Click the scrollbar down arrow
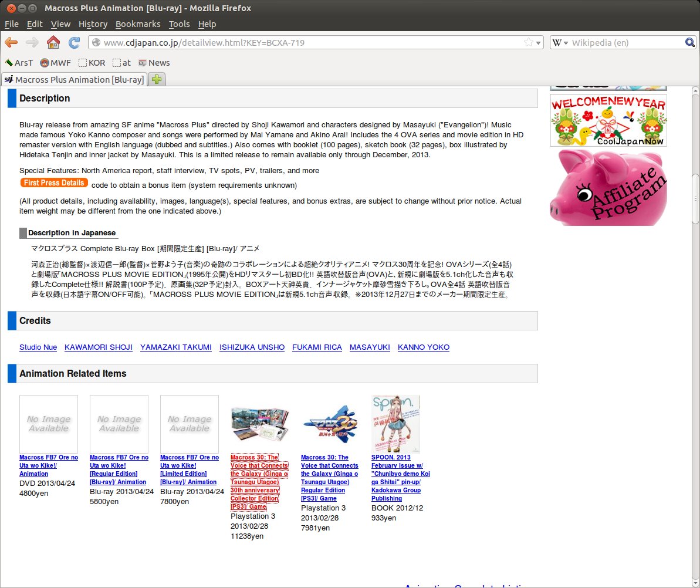This screenshot has height=588, width=700. coord(695,583)
